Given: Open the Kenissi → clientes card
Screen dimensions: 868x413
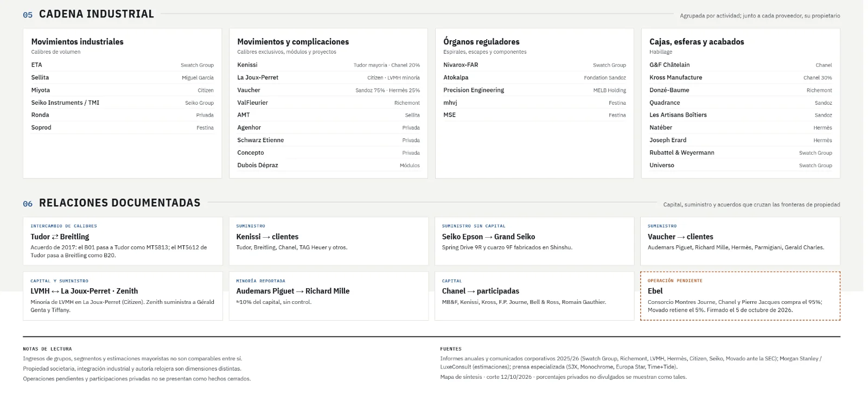Looking at the screenshot, I should (328, 241).
